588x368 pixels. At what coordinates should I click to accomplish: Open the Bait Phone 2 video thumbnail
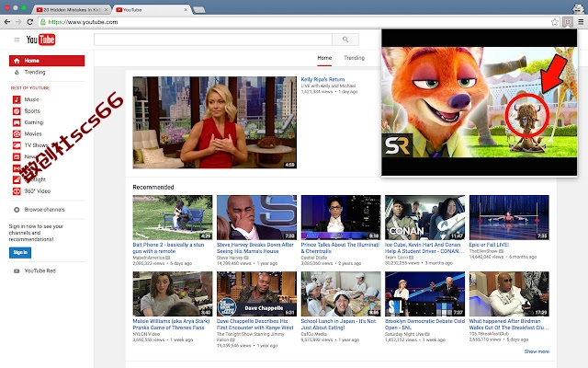[x=173, y=217]
